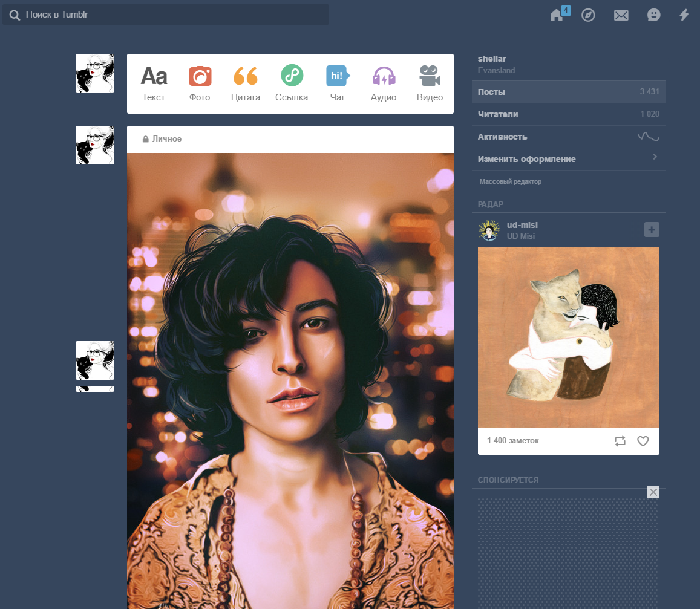The width and height of the screenshot is (700, 609).
Task: Focus the Поиск в Tumblr search field
Action: point(166,15)
